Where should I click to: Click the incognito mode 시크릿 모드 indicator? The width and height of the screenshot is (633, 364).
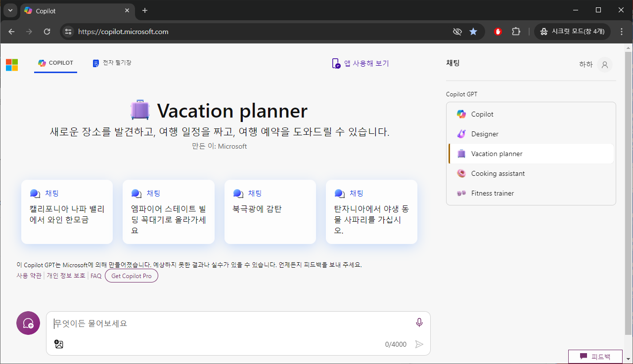[x=572, y=32]
